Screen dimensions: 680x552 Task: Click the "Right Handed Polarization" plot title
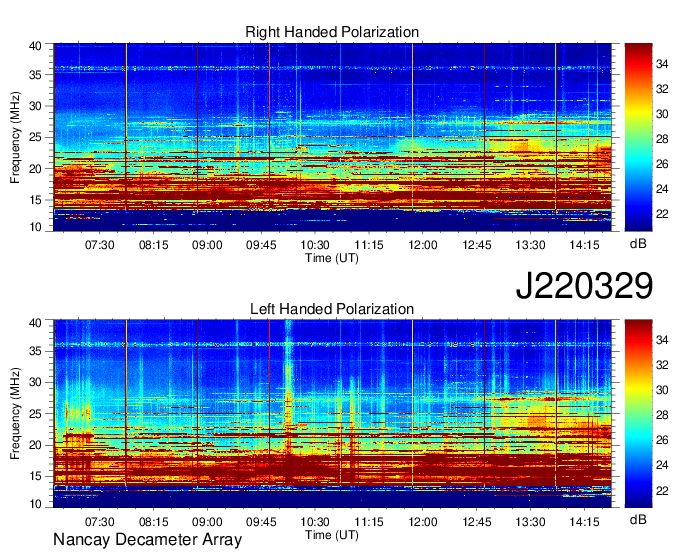point(332,32)
